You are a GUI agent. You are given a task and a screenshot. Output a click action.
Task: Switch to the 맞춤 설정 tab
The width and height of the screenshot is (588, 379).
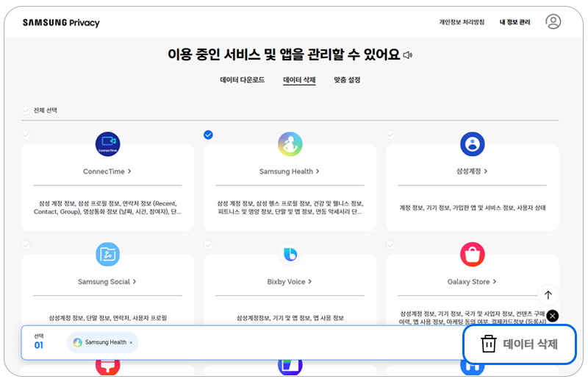click(347, 80)
